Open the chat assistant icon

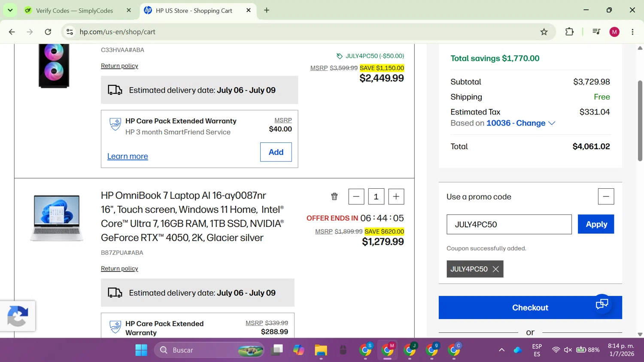point(602,304)
